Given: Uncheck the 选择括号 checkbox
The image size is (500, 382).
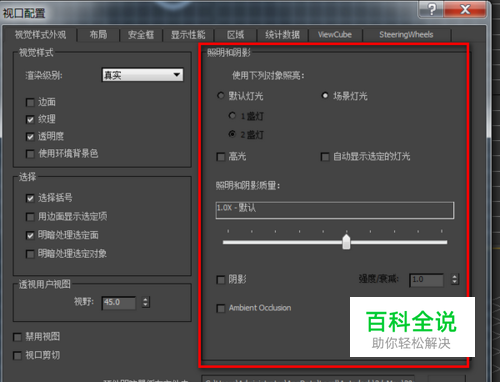Looking at the screenshot, I should [x=30, y=198].
